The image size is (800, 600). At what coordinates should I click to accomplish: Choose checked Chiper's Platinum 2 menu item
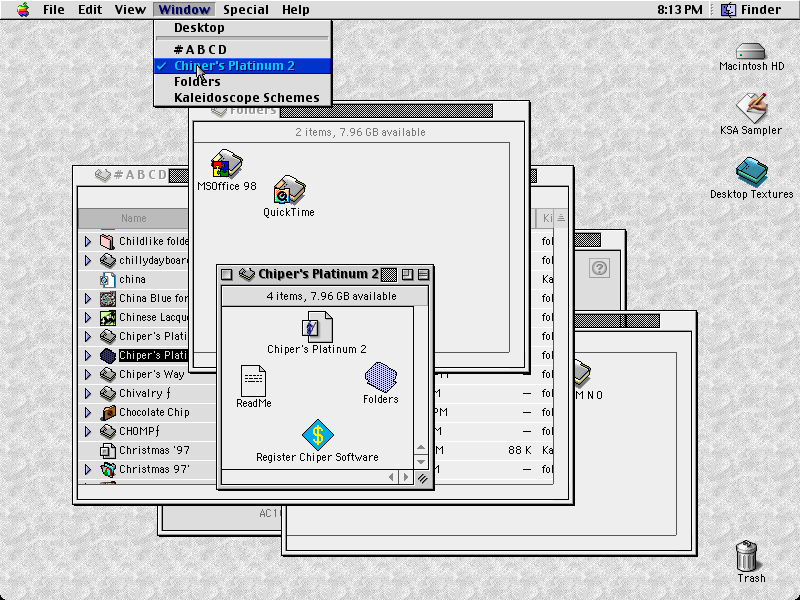pos(242,66)
